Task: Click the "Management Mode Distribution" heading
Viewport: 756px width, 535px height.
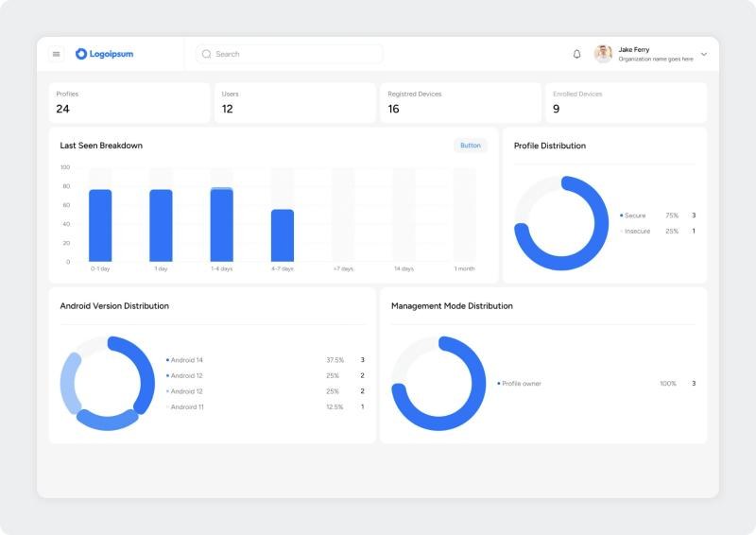Action: click(452, 306)
